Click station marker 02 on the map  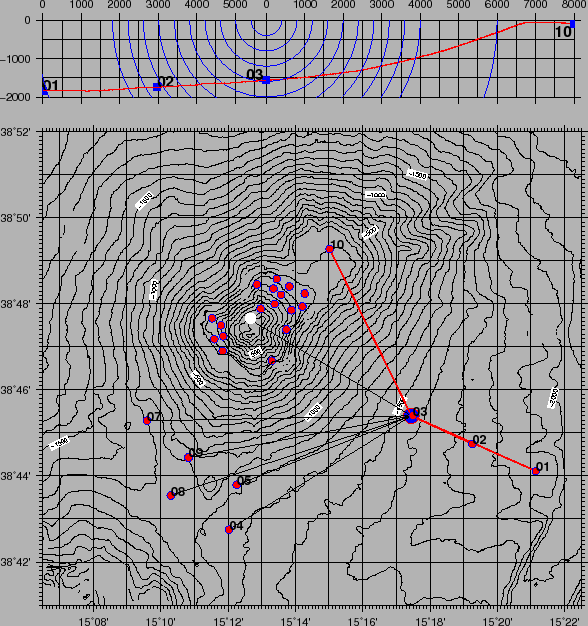pos(472,444)
